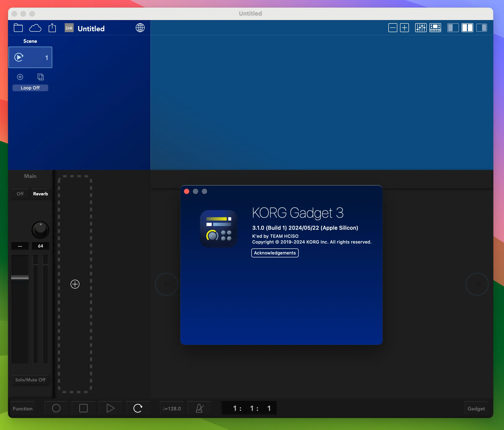Switch to split panel layout icon
This screenshot has height=430, width=504.
click(x=467, y=28)
